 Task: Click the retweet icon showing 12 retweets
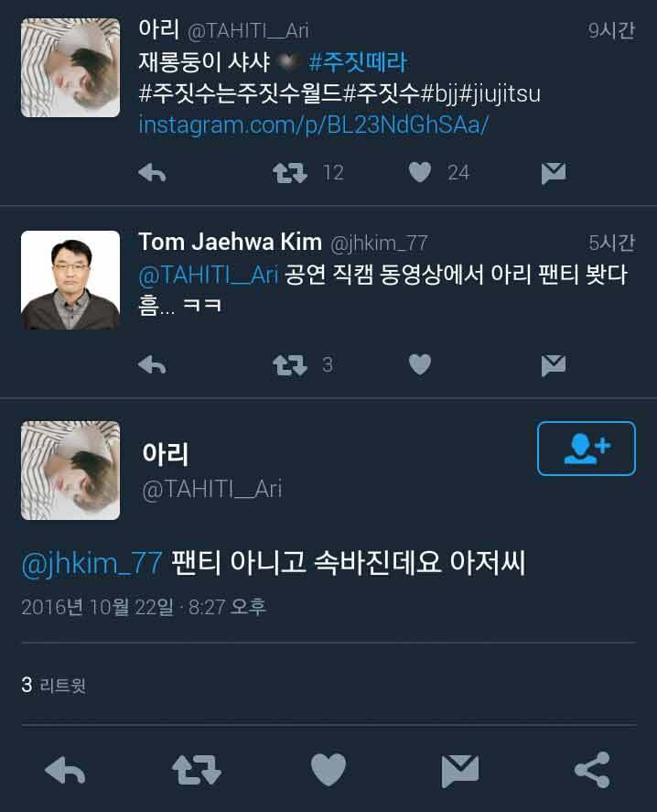(290, 171)
